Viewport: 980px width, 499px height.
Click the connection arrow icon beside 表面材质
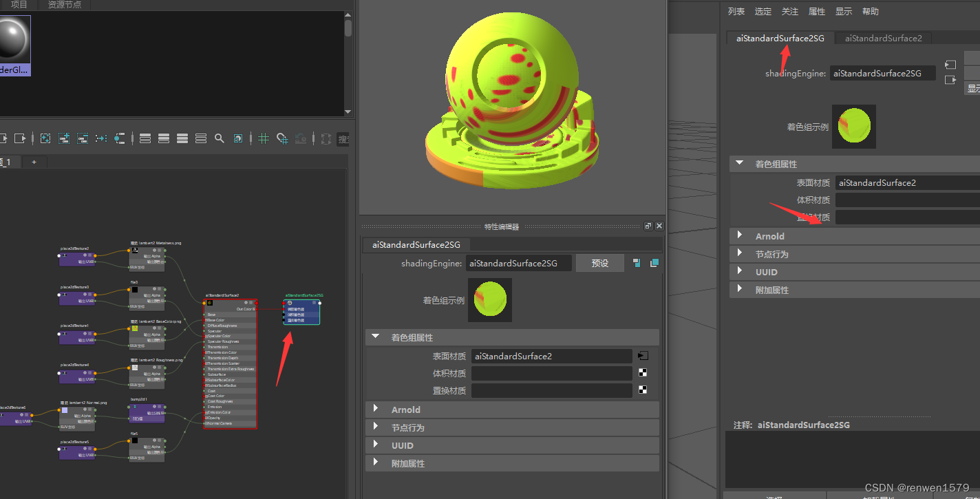642,356
